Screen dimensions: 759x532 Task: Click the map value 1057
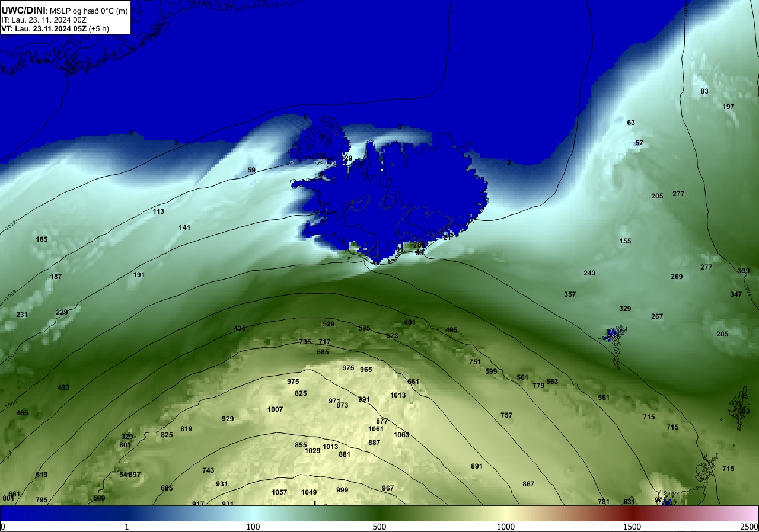tap(279, 492)
